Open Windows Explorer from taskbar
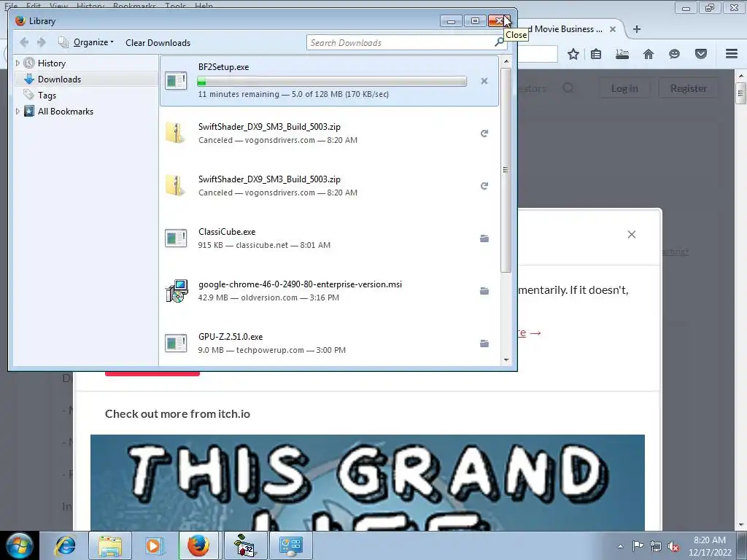747x560 pixels. tap(110, 545)
